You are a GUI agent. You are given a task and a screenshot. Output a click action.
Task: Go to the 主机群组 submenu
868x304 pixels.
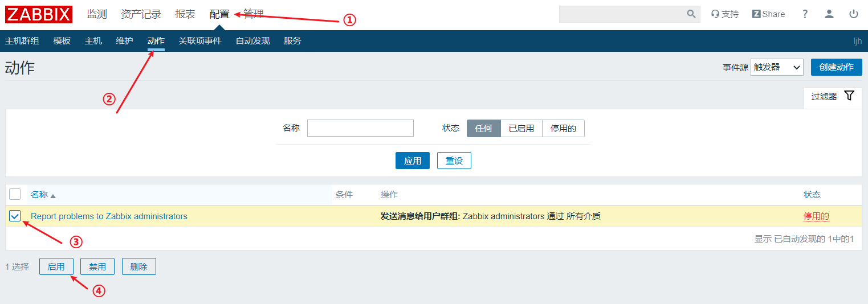tap(22, 41)
